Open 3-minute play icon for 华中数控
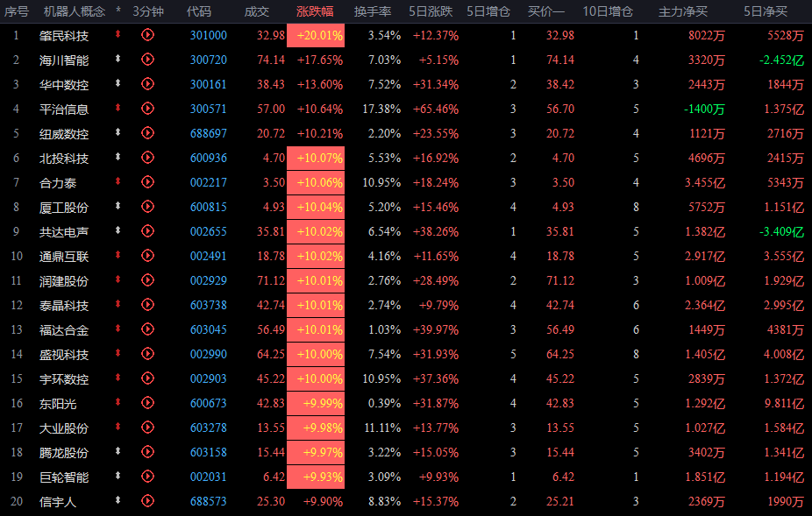Screen dimensions: 812x516 (x=147, y=84)
